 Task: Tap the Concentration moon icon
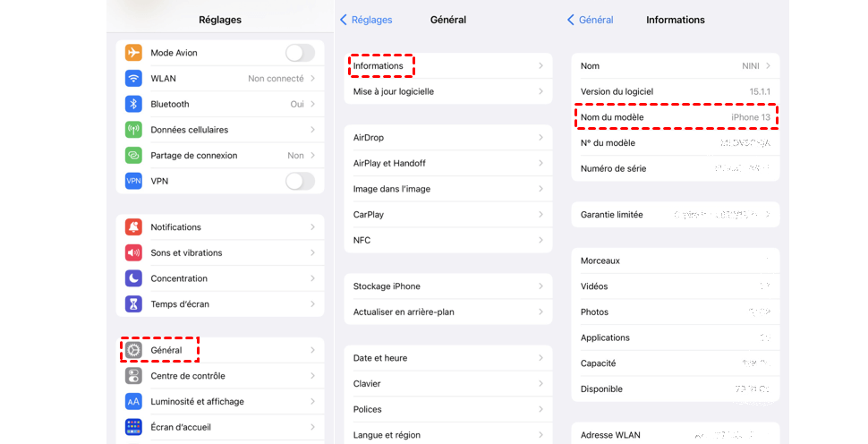(133, 278)
